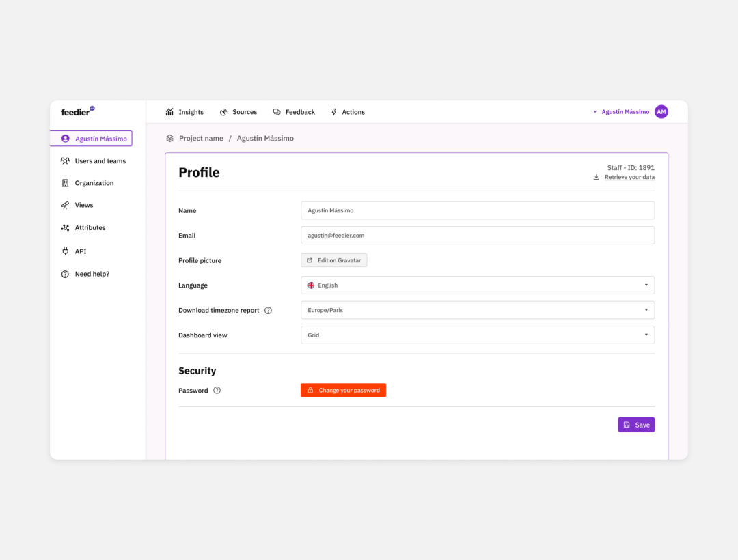Screen dimensions: 738x560
Task: Save the profile changes
Action: click(636, 425)
